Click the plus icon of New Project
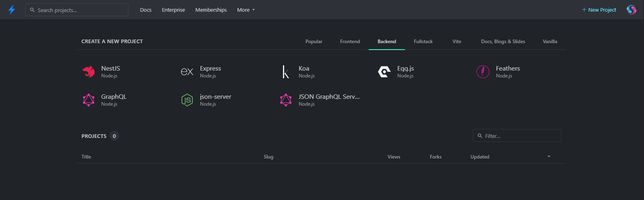Screen dimensions: 644x200 [x=584, y=10]
